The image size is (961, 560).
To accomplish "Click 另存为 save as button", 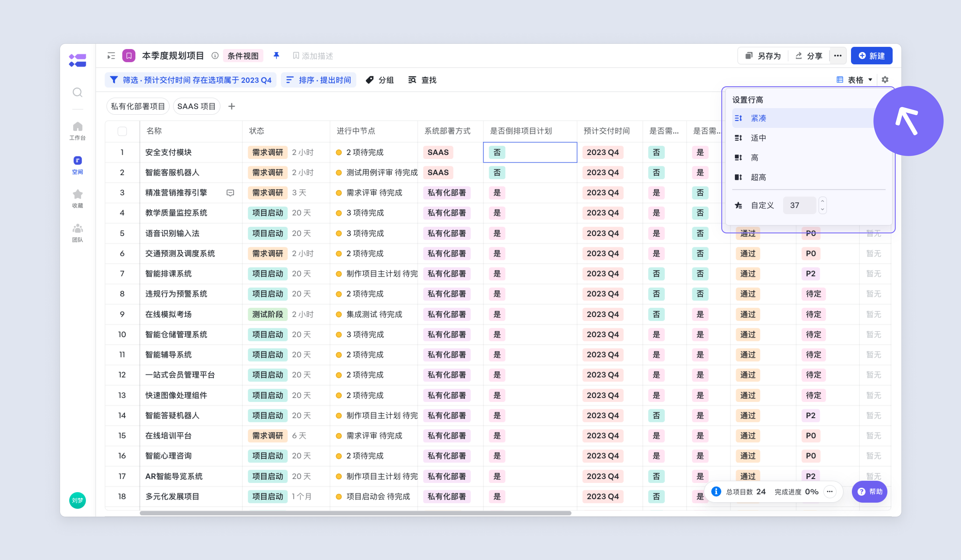I will (763, 56).
